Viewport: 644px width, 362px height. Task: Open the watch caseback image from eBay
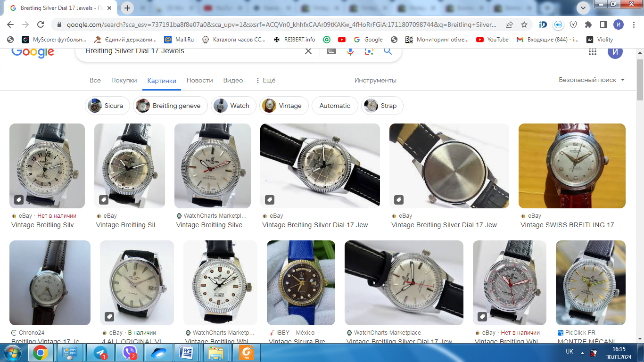(x=449, y=166)
